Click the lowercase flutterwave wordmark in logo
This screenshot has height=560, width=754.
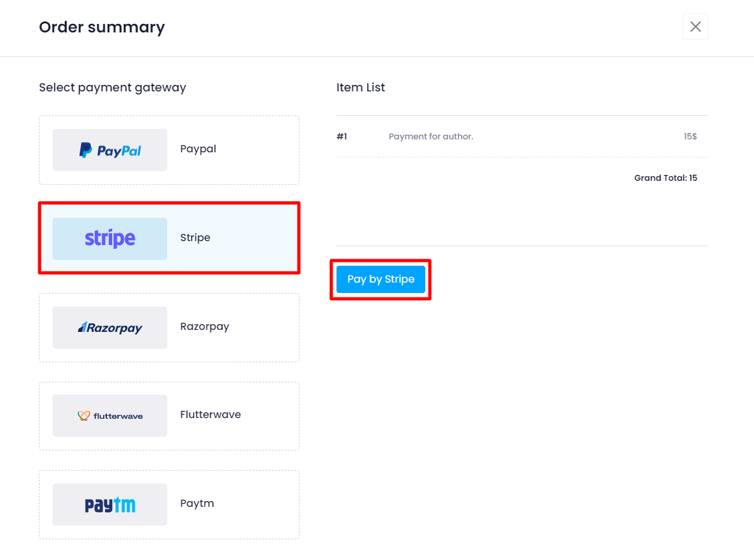[x=118, y=416]
